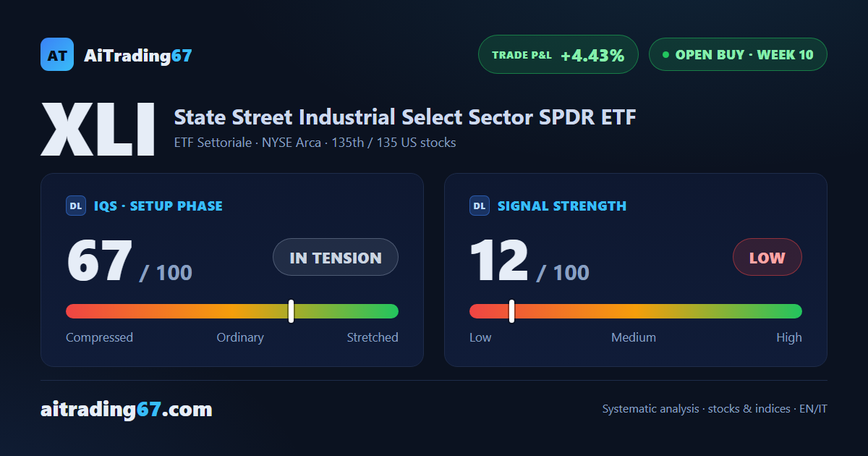Image resolution: width=868 pixels, height=456 pixels.
Task: Click the DL badge beside IQS Setup Phase
Action: click(x=76, y=206)
